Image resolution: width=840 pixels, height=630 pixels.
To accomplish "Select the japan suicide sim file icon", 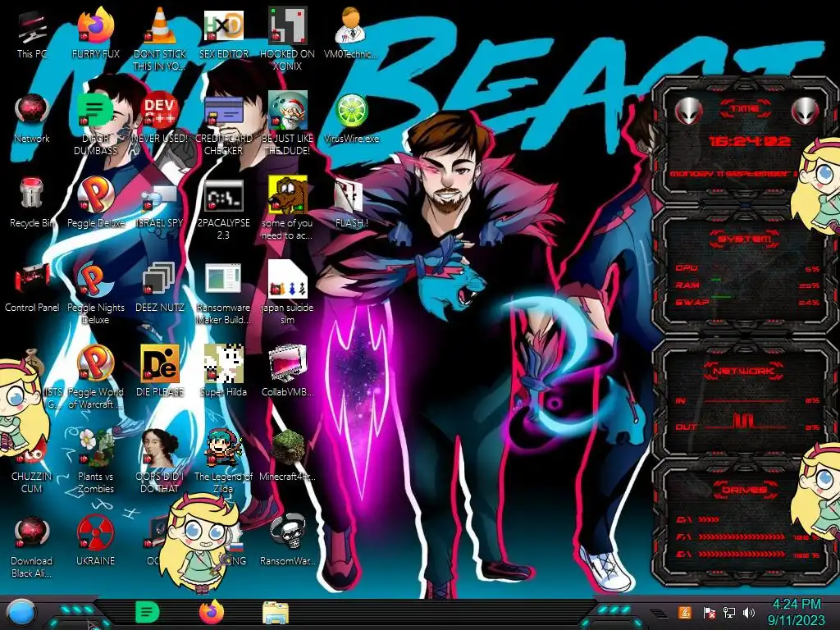I will (x=288, y=293).
